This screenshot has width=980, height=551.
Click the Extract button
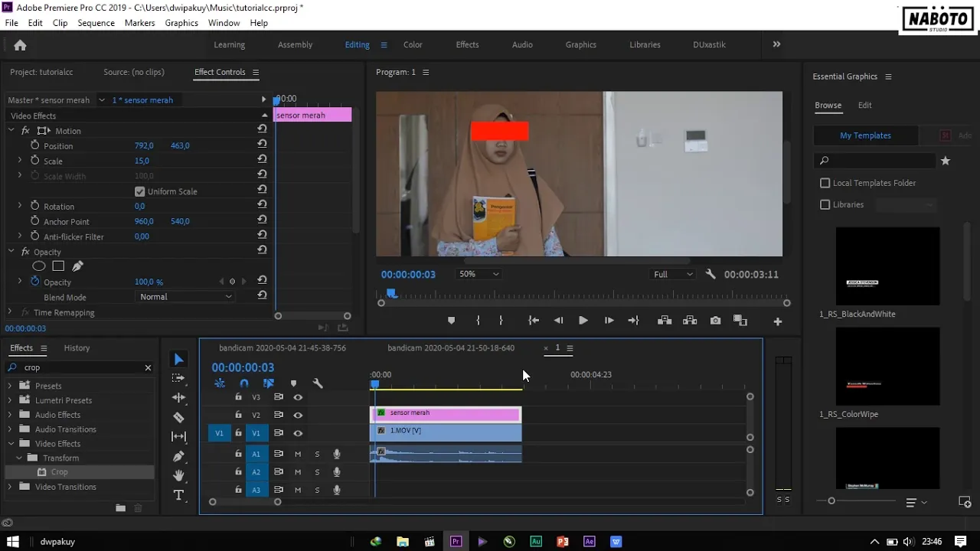pyautogui.click(x=690, y=321)
